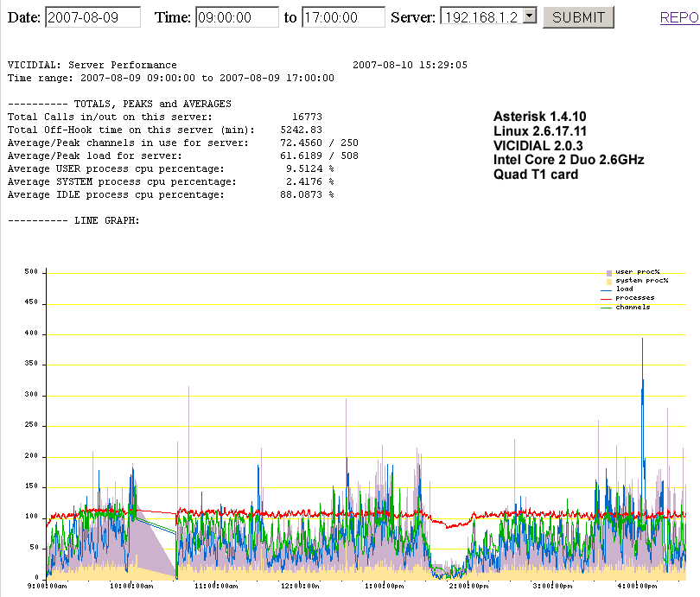Click the Date input field
This screenshot has width=700, height=597.
click(92, 17)
